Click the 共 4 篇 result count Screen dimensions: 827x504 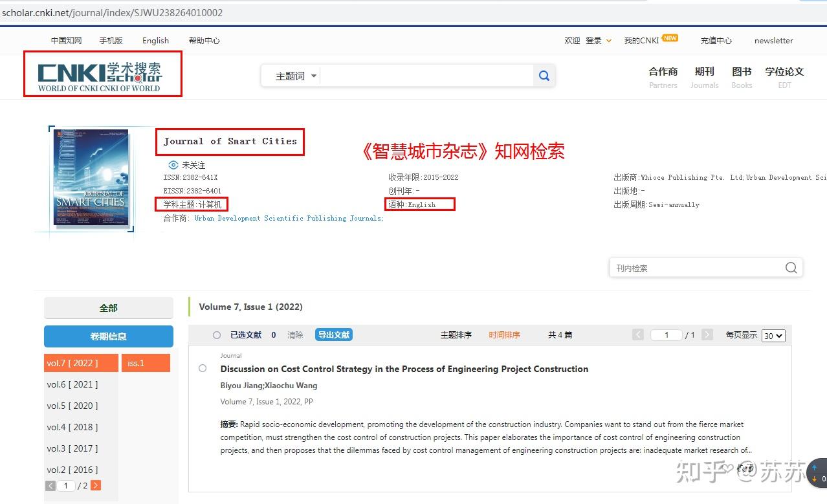[560, 334]
